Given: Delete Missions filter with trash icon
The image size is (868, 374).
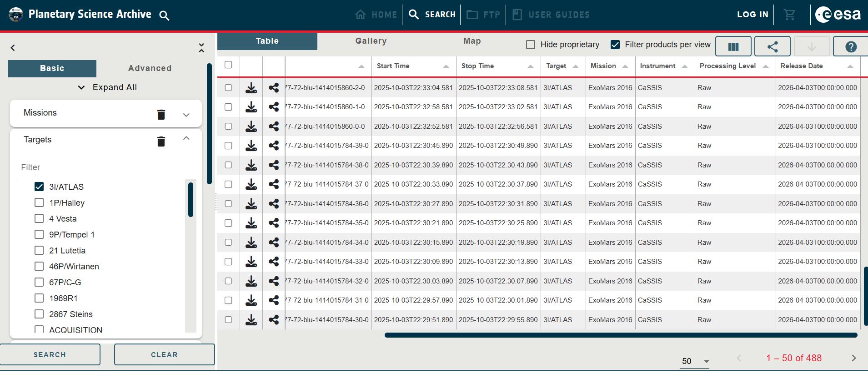Looking at the screenshot, I should tap(161, 114).
